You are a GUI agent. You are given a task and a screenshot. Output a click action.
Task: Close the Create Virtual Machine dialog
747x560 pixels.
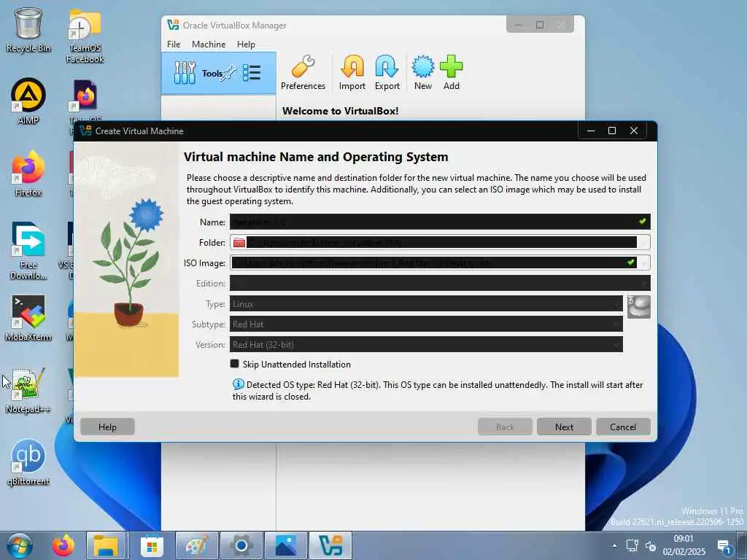coord(634,131)
